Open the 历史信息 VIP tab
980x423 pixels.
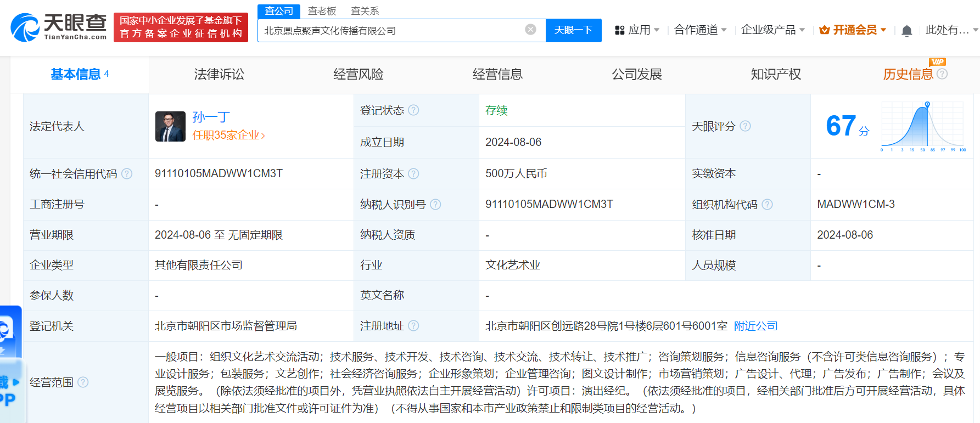[908, 74]
